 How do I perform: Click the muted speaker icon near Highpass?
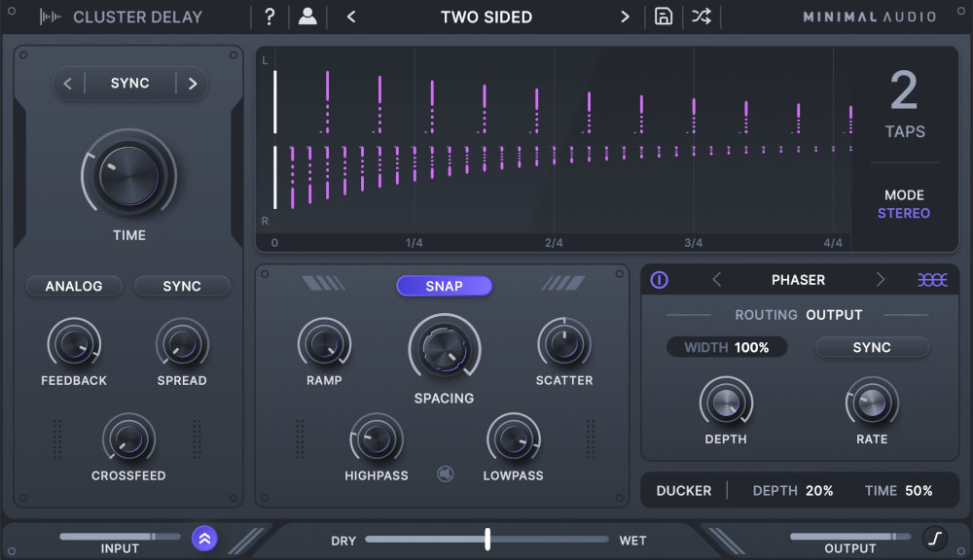[443, 472]
